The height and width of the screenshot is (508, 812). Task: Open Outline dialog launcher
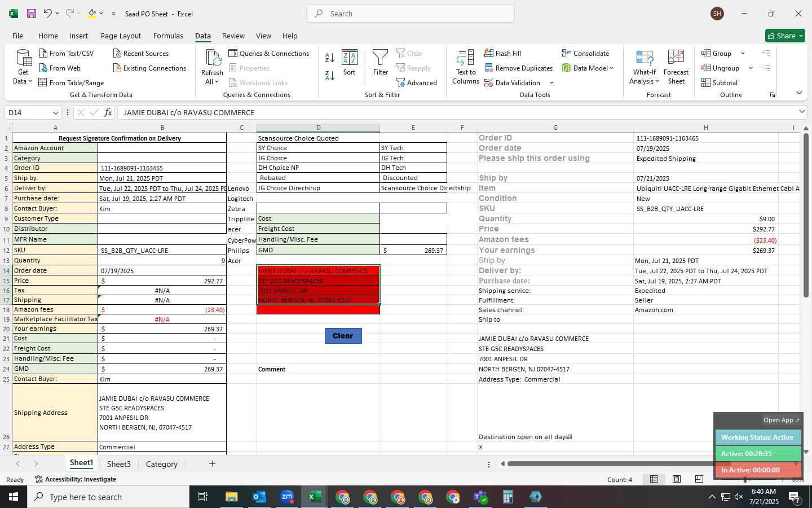772,95
